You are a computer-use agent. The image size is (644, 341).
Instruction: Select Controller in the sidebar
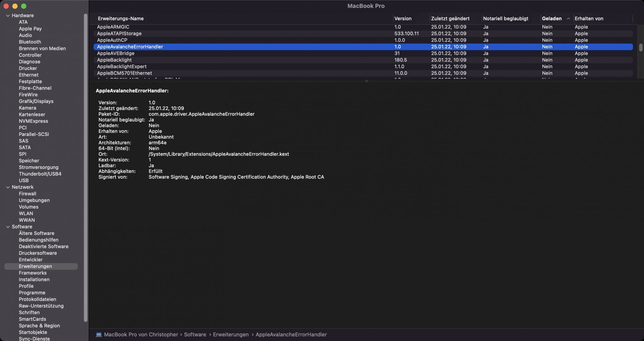[x=30, y=55]
